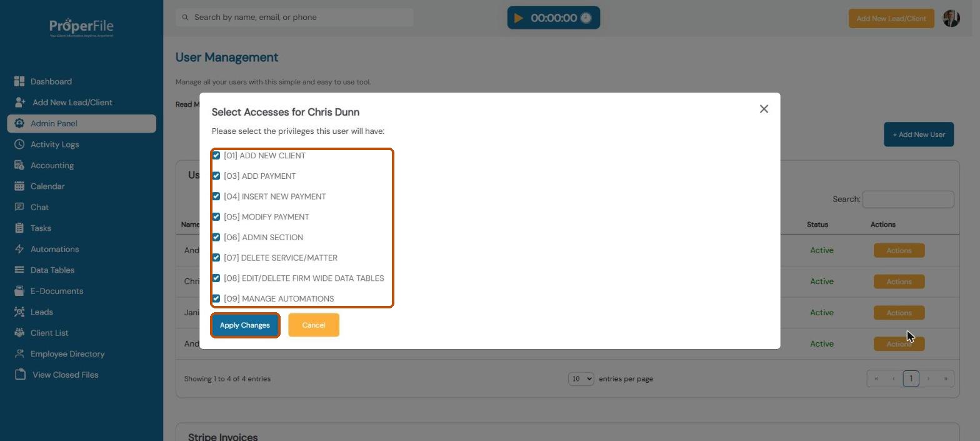This screenshot has width=980, height=441.
Task: Click page 1 in pagination
Action: (x=911, y=378)
